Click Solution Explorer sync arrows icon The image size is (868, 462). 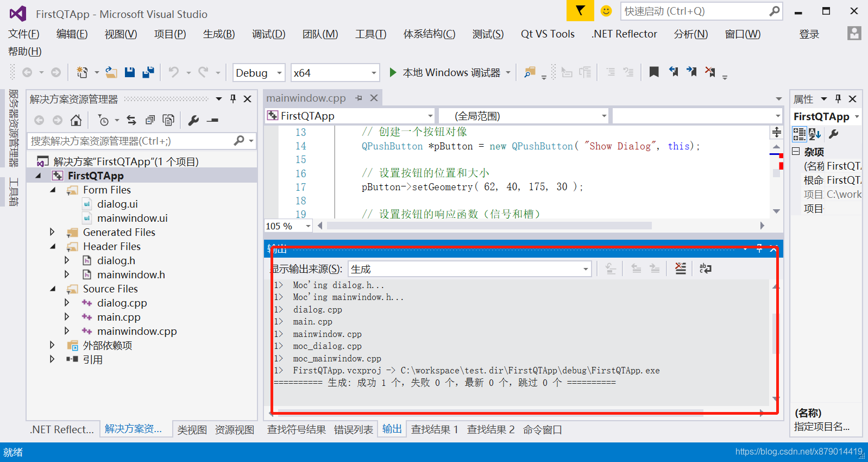131,120
